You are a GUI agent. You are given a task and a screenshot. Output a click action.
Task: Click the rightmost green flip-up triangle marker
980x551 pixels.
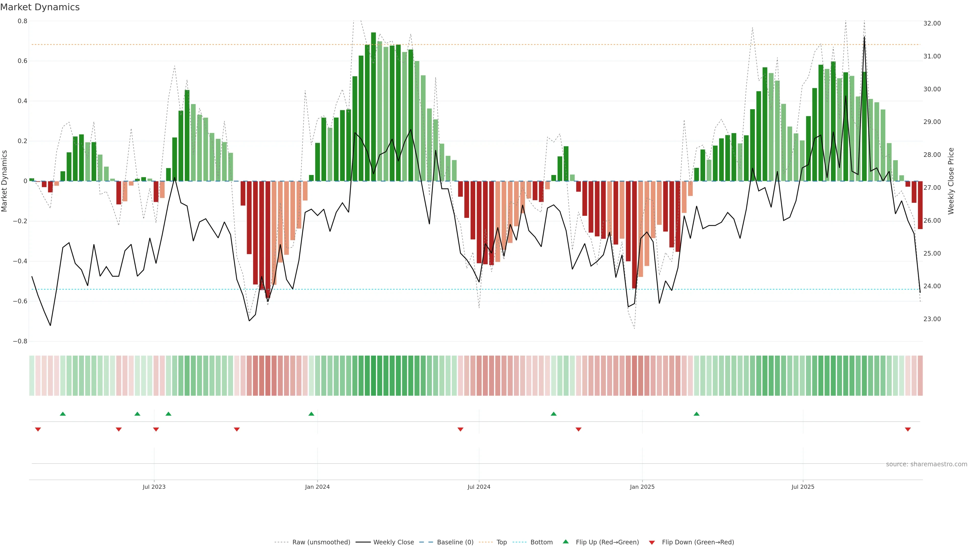click(696, 414)
